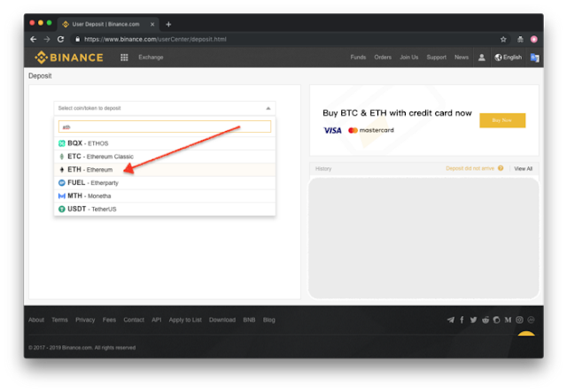Screen dimensions: 567x392
Task: Open the Twitter social icon
Action: tap(473, 319)
